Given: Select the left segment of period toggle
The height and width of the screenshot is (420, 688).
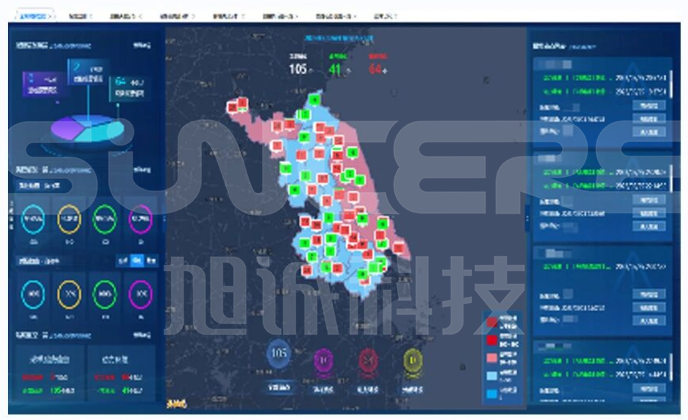Looking at the screenshot, I should 123,261.
